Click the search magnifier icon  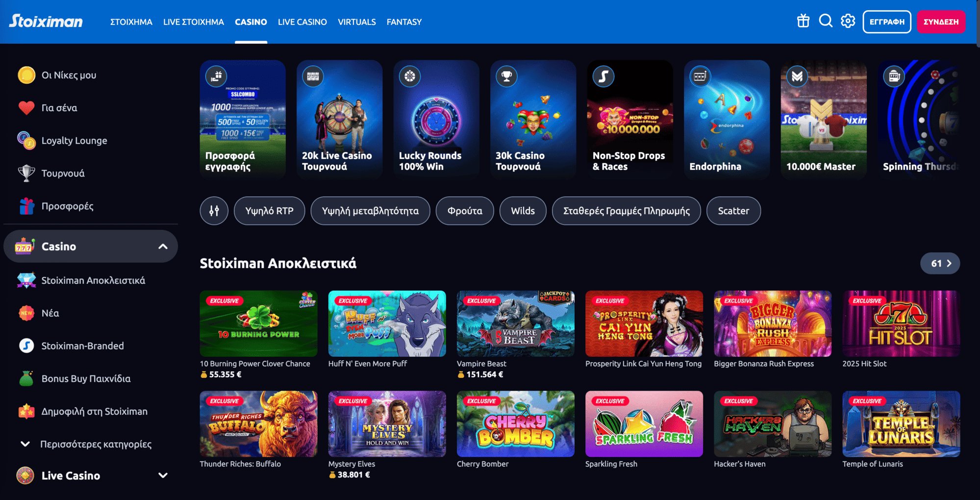[826, 21]
